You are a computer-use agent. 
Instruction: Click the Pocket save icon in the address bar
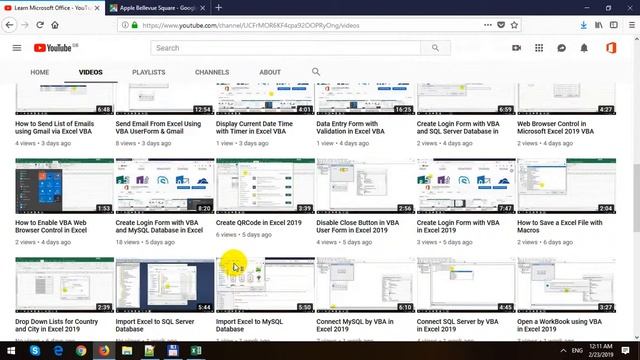[501, 25]
